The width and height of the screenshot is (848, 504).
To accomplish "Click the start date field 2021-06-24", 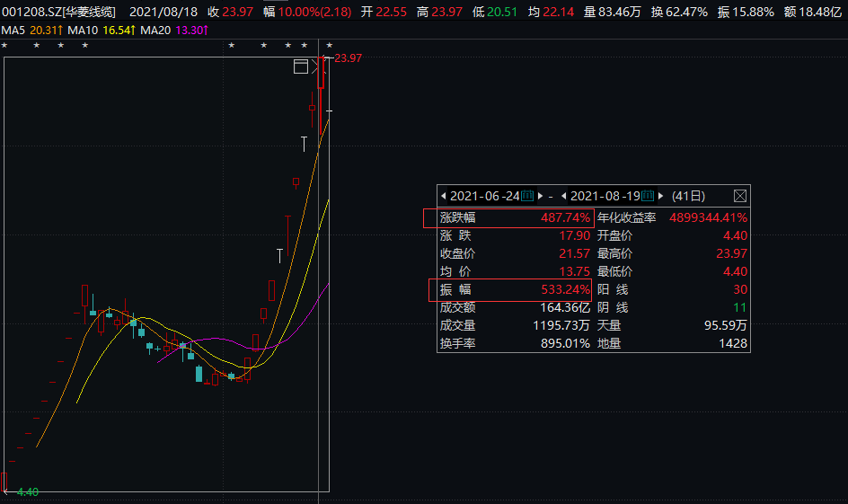I will (484, 196).
